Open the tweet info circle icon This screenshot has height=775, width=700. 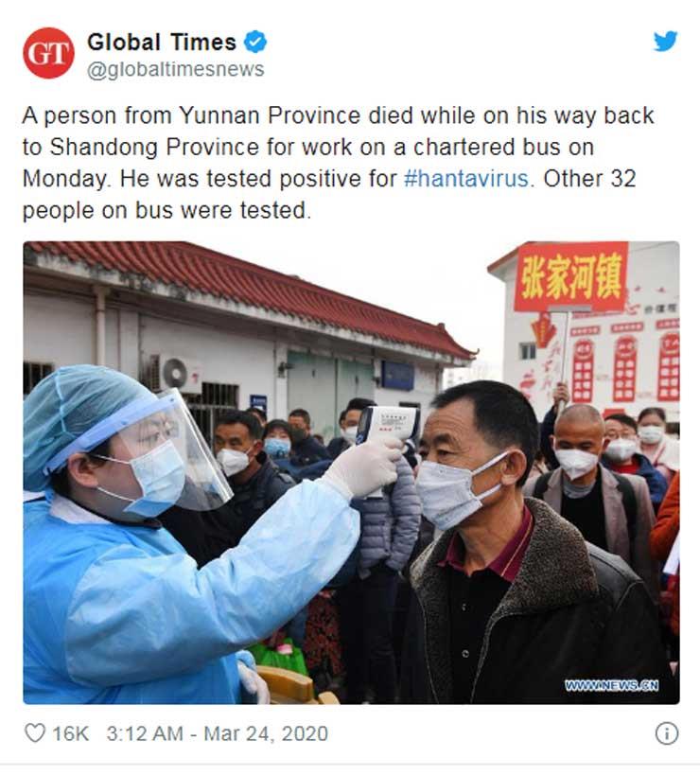coord(666,733)
